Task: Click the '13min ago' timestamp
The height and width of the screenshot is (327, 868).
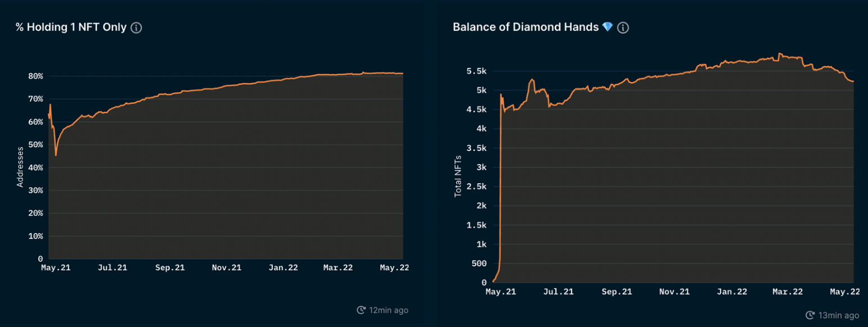Action: [x=838, y=315]
